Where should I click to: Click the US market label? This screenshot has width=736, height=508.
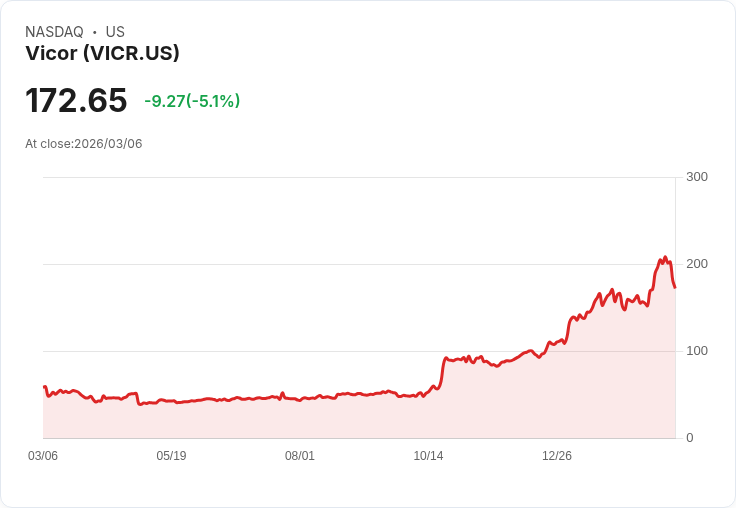[115, 32]
